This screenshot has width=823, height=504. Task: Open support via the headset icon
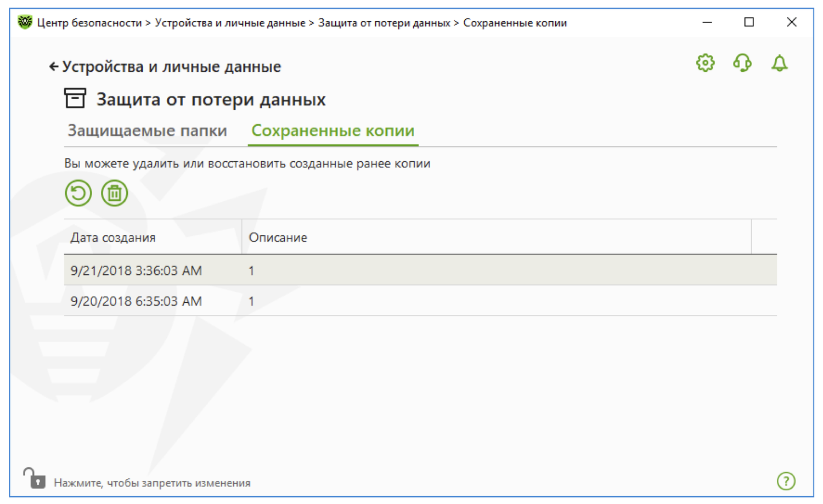pos(742,63)
